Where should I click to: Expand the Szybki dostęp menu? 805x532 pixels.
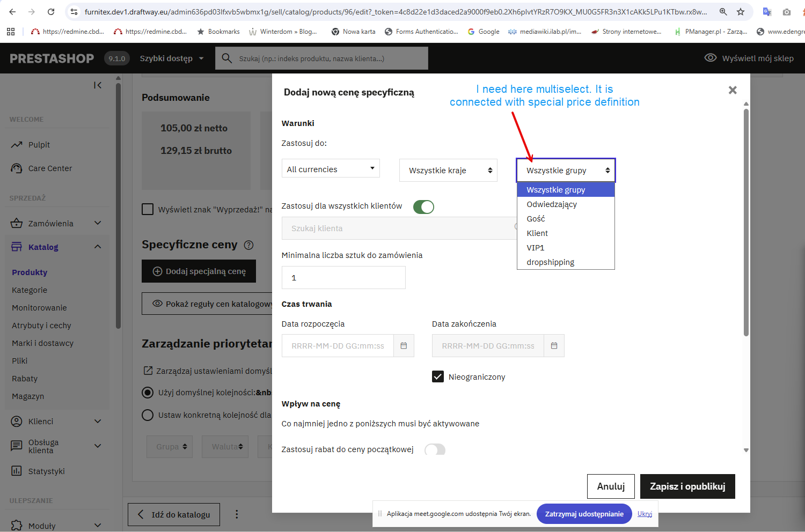point(172,58)
